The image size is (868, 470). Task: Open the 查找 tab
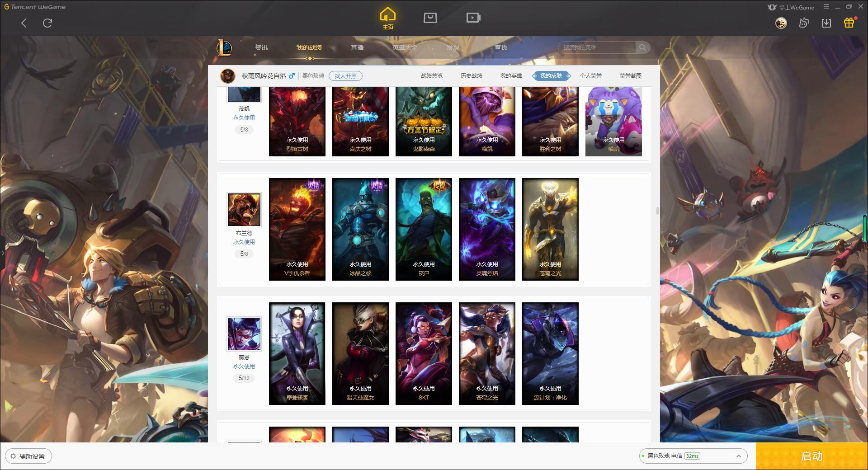[x=501, y=47]
